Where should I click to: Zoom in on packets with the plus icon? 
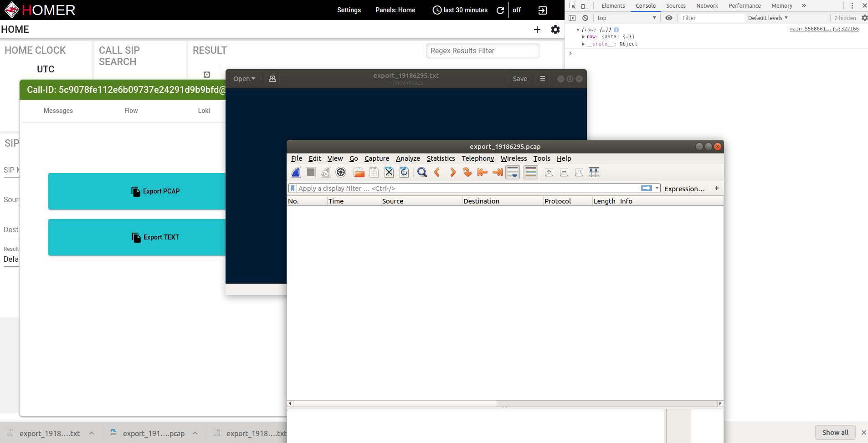pyautogui.click(x=549, y=172)
